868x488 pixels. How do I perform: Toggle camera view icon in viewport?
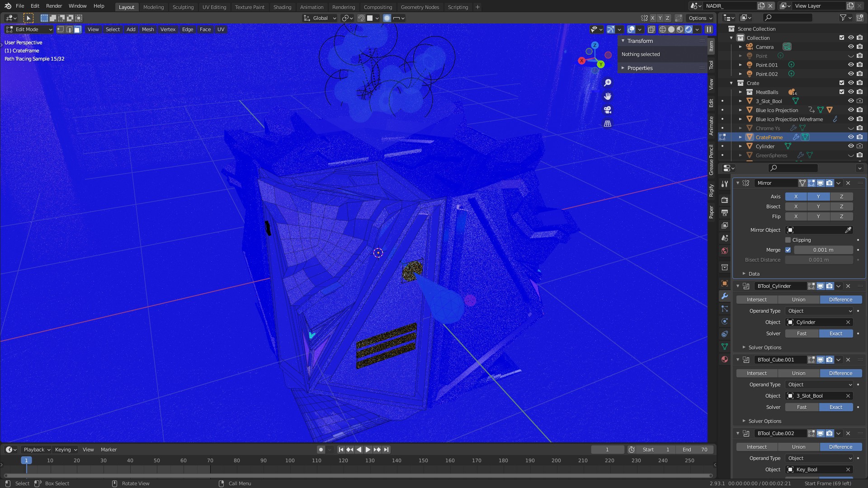click(x=608, y=110)
